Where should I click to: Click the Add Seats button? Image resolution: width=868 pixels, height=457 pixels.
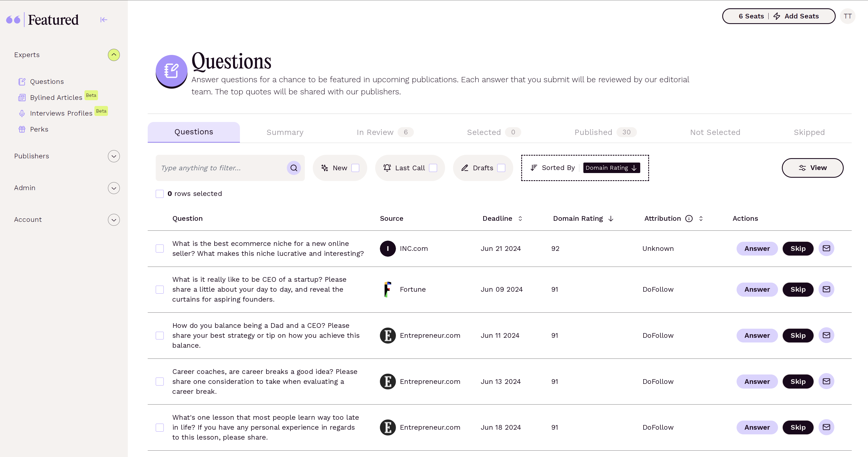tap(801, 16)
